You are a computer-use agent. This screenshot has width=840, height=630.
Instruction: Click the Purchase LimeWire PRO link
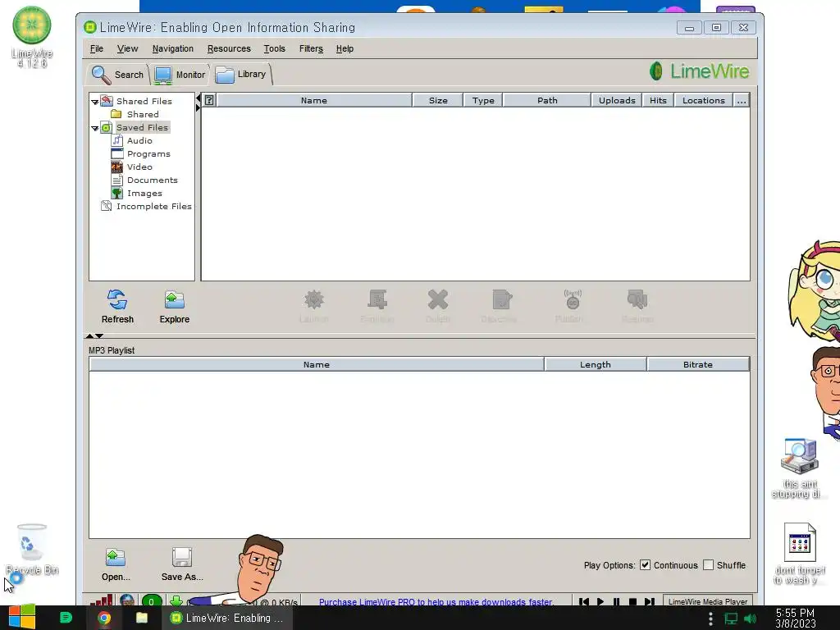[436, 601]
